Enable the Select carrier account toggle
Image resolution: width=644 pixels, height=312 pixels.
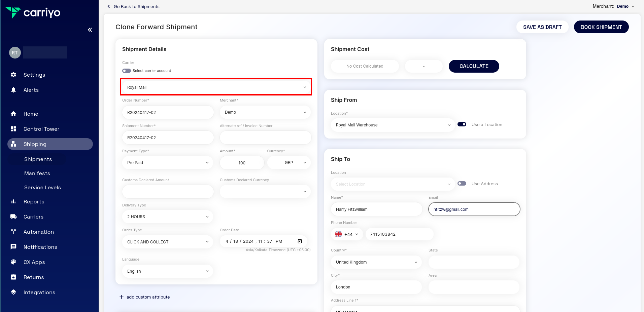[x=127, y=71]
